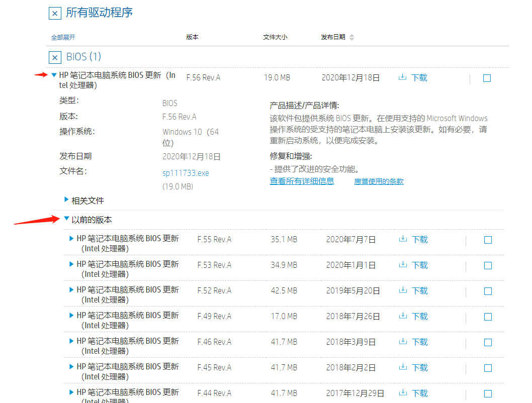The height and width of the screenshot is (403, 532).
Task: Click the 全部展开 link
Action: coord(63,37)
